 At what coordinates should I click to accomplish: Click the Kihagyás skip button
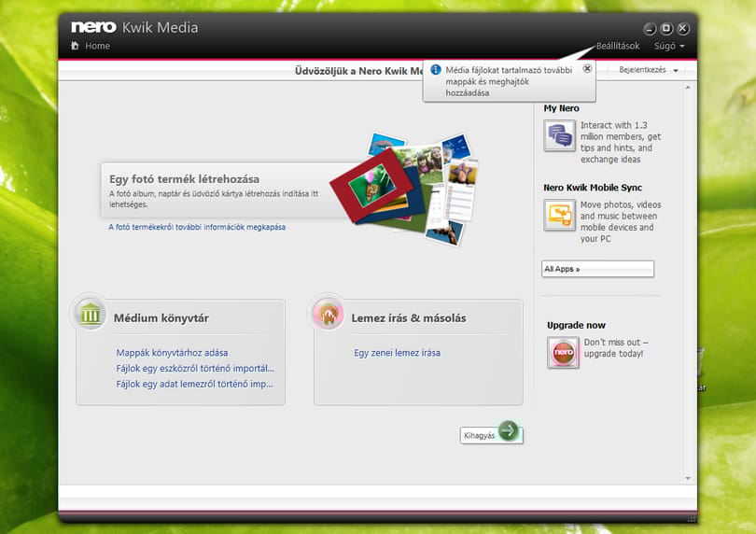pos(491,435)
